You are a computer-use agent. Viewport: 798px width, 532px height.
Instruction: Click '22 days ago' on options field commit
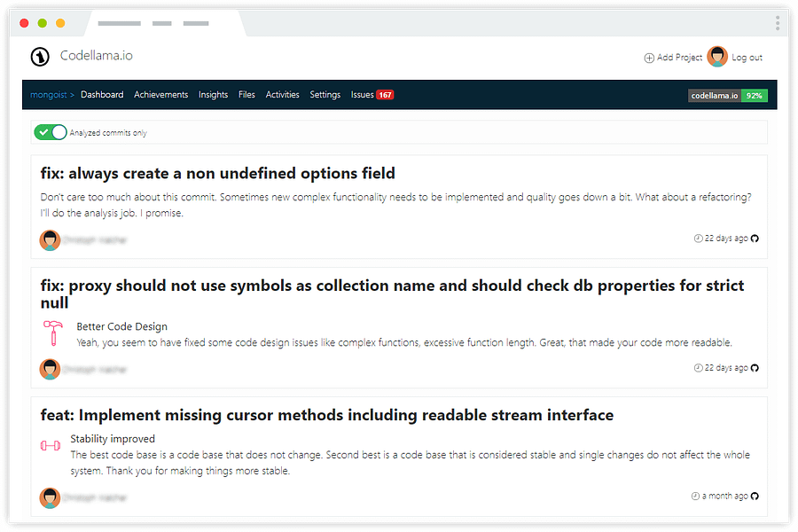coord(726,239)
